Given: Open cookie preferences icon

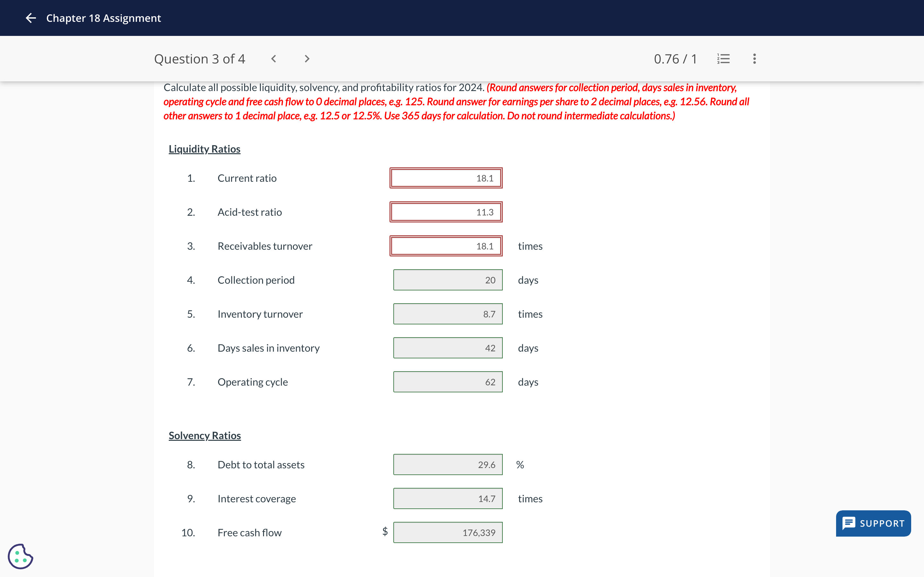Looking at the screenshot, I should click(x=20, y=556).
